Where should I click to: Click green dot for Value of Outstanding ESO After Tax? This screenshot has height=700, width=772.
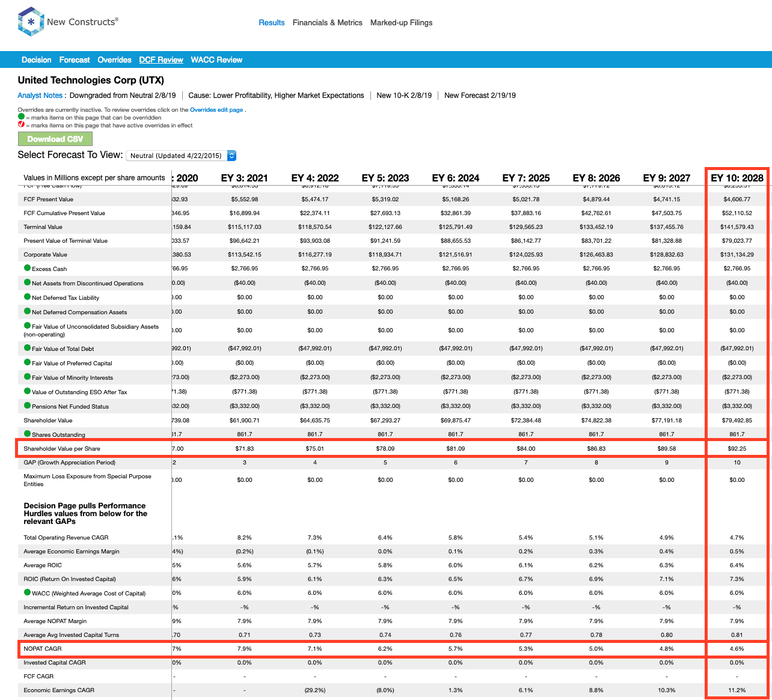tap(27, 391)
